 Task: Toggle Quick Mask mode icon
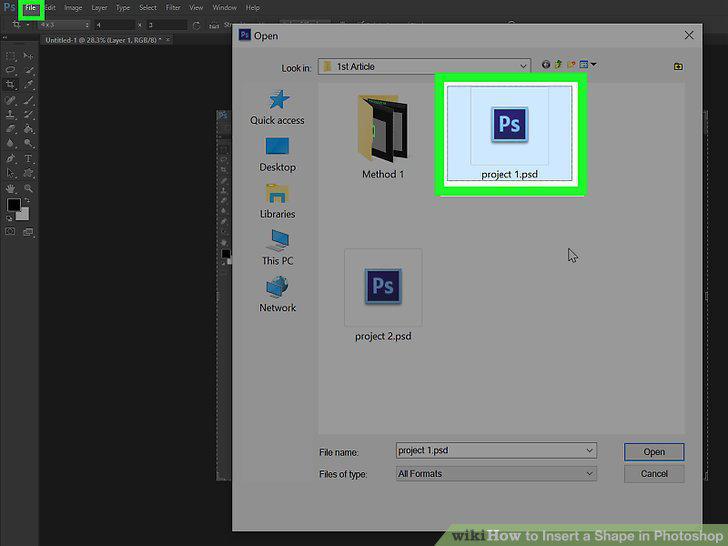coord(10,231)
